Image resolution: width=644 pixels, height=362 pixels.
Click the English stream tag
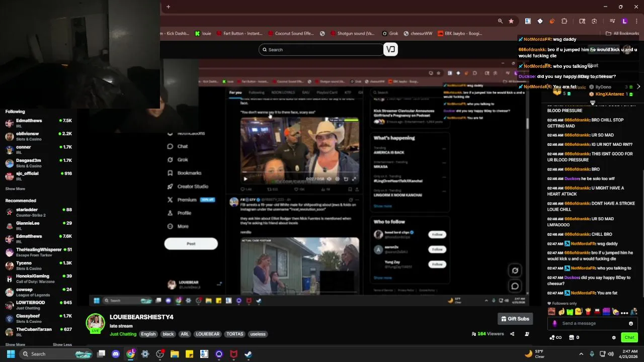[148, 334]
